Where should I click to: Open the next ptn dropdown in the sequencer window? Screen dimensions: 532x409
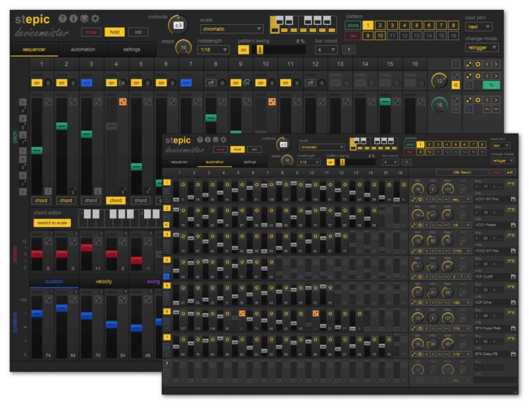coord(478,27)
